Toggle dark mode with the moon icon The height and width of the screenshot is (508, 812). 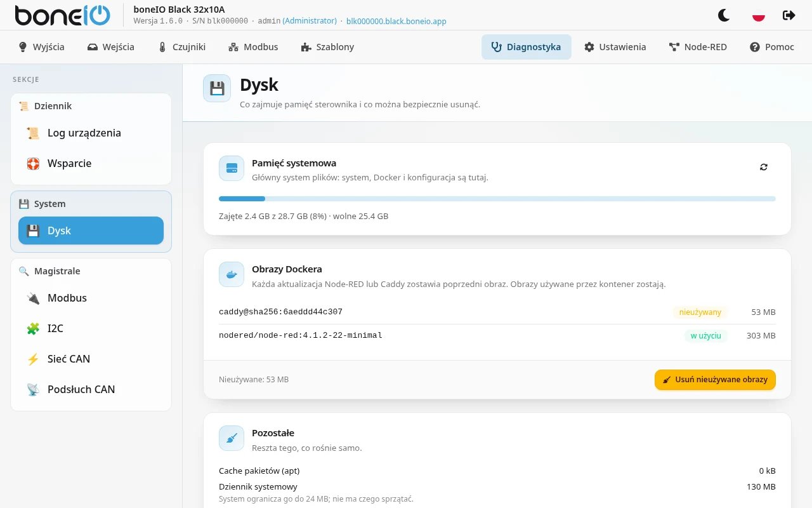[x=724, y=15]
